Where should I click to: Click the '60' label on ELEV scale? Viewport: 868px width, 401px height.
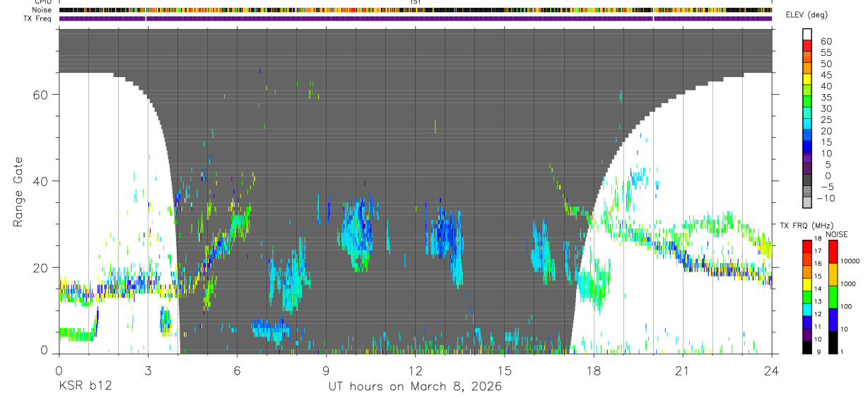(x=826, y=42)
